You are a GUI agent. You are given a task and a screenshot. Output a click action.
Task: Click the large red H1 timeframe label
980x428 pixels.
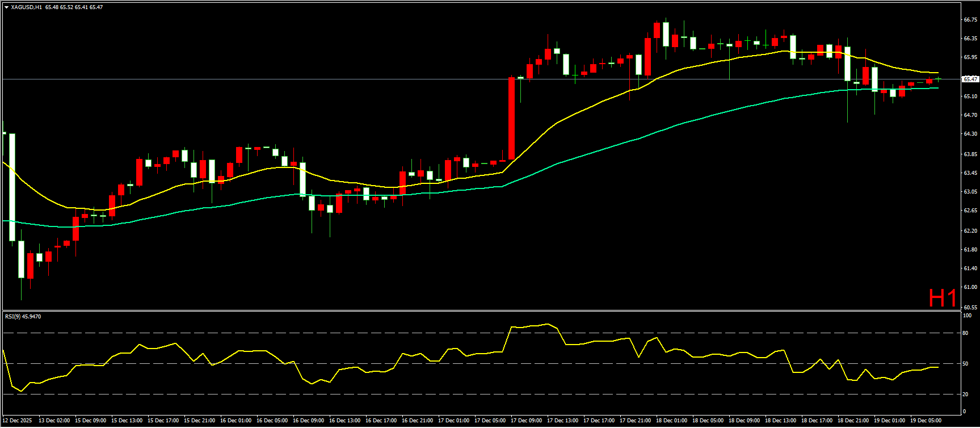(943, 298)
